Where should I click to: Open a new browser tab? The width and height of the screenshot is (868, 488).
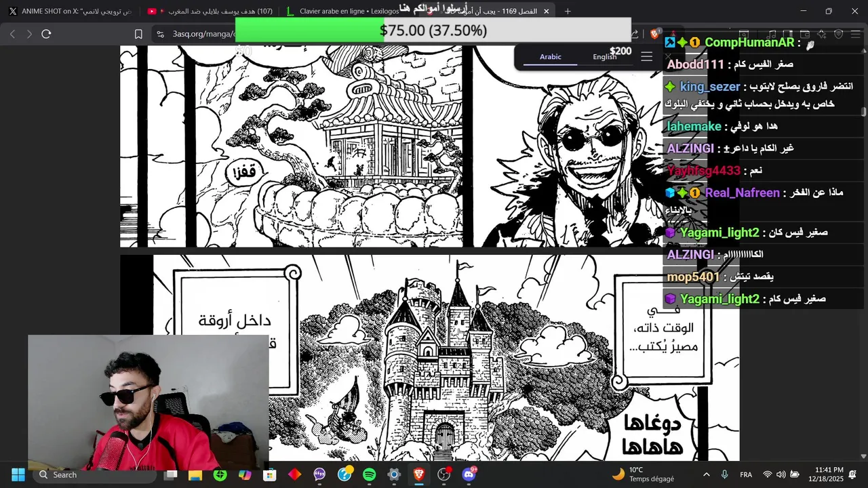[568, 12]
